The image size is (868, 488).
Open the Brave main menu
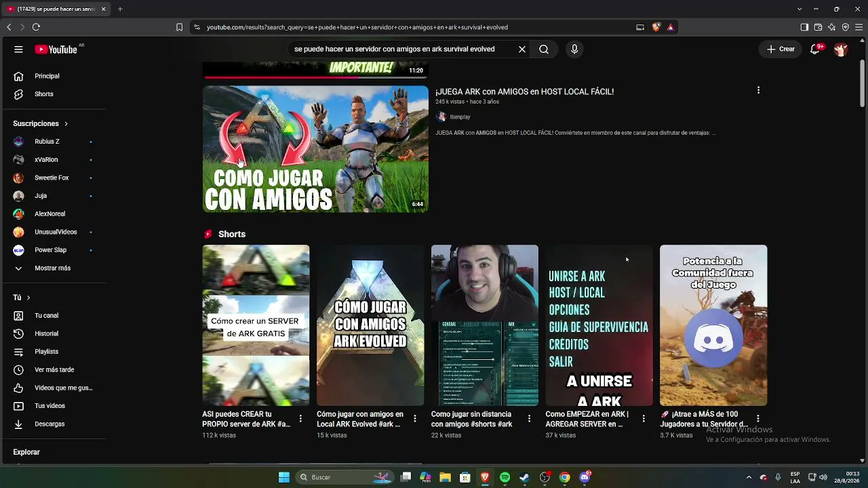(859, 27)
